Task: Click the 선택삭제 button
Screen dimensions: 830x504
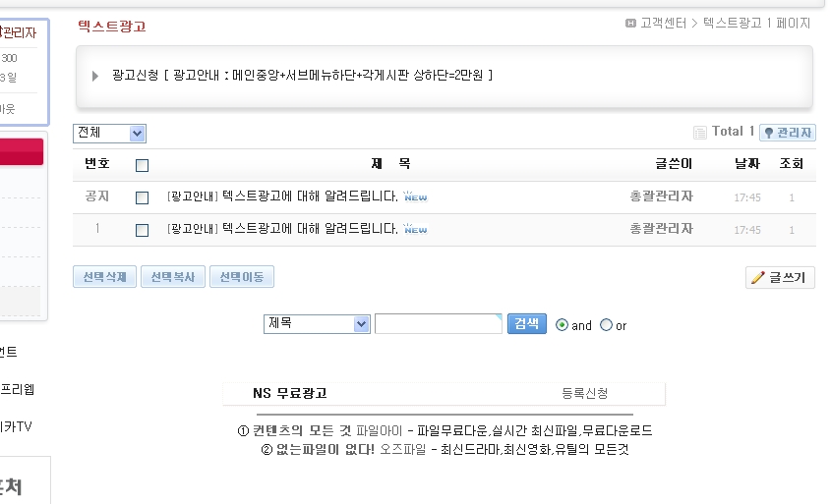Action: (104, 277)
